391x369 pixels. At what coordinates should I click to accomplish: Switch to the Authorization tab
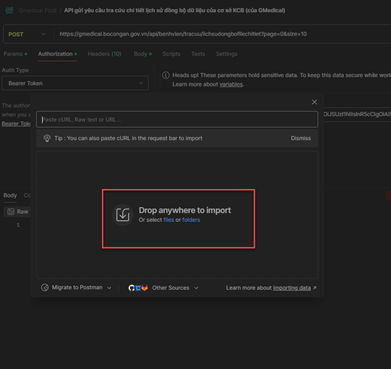coord(57,54)
